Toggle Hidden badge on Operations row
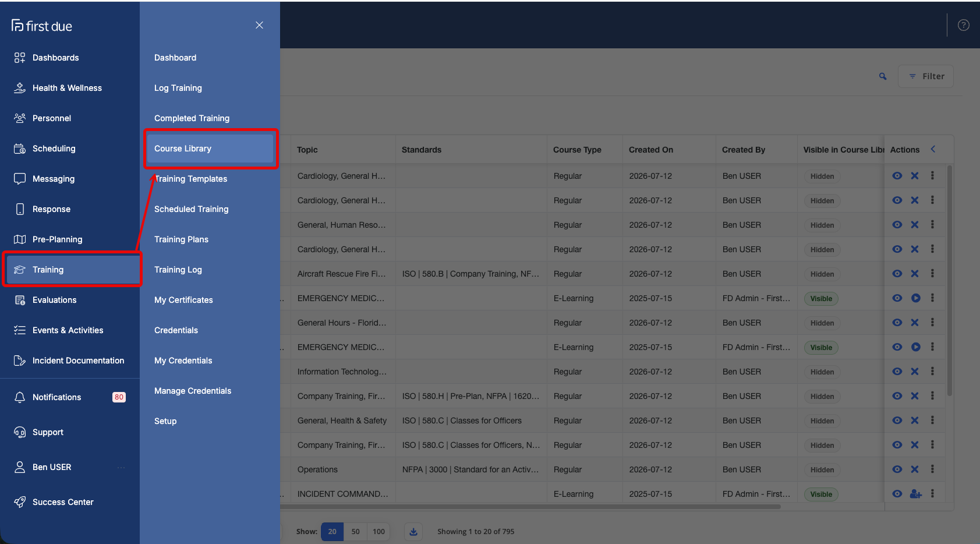The height and width of the screenshot is (544, 980). pos(822,470)
